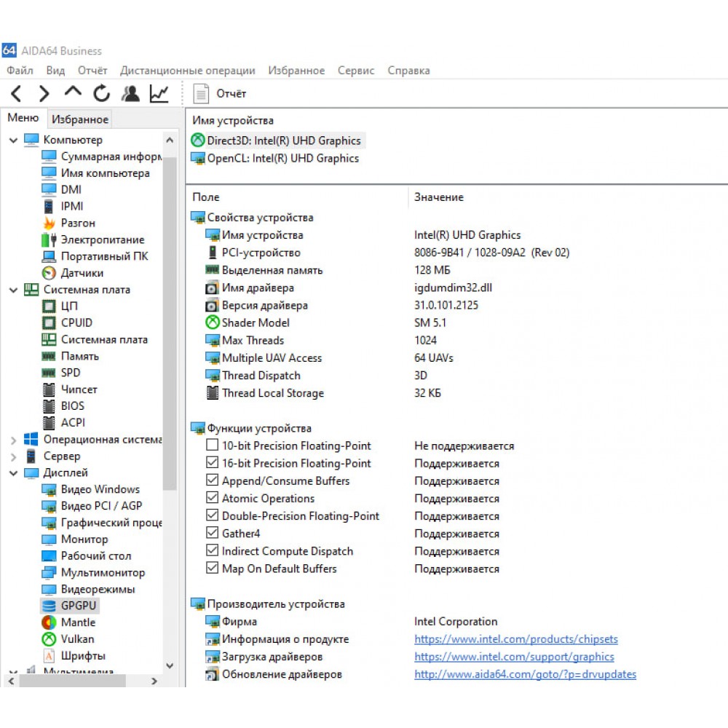
Task: Toggle 16-bit Precision Floating-Point checkbox
Action: click(x=212, y=462)
